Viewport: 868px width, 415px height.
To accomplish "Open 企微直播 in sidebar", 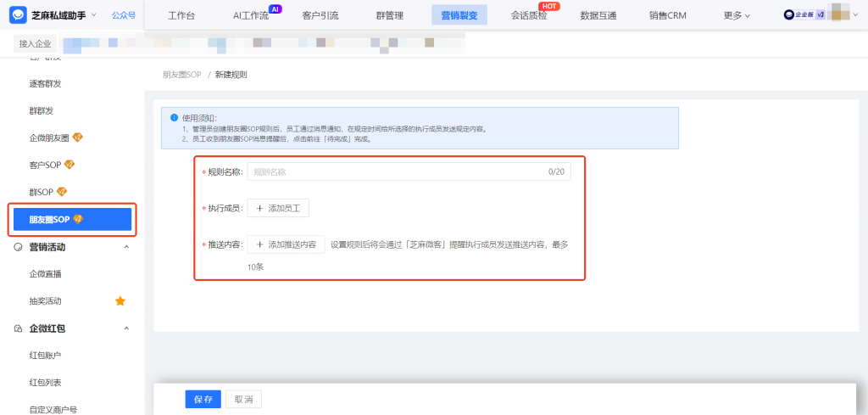I will click(46, 274).
